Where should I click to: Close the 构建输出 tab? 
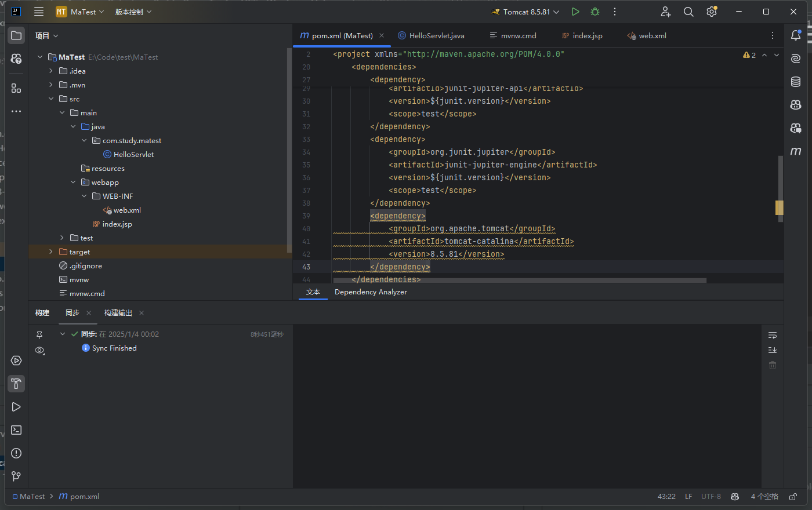[x=142, y=313]
